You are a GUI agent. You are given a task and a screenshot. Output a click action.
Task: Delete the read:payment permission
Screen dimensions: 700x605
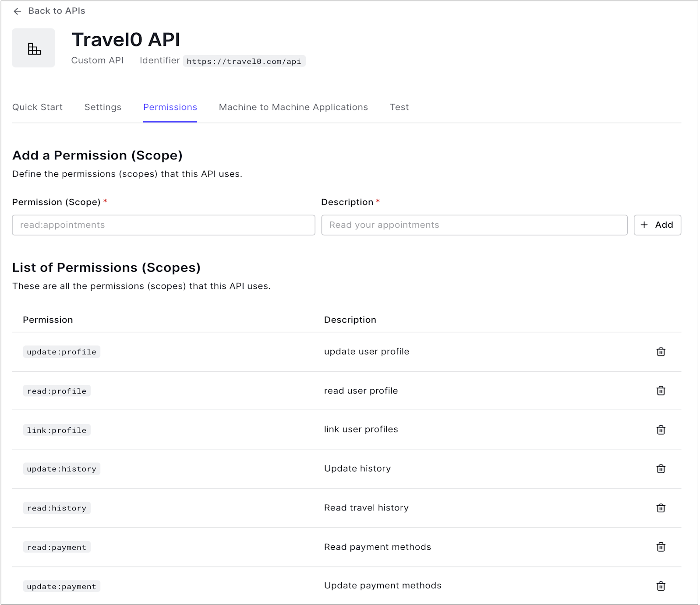coord(661,547)
